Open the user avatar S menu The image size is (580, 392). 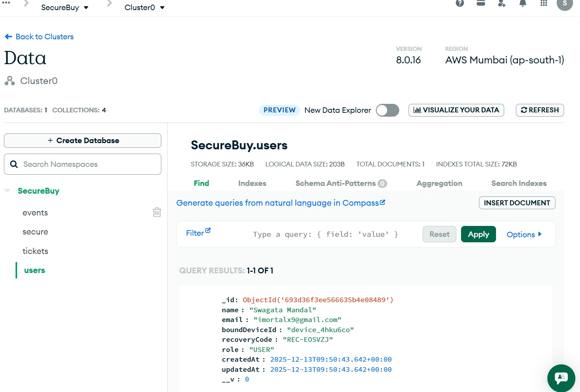tap(565, 3)
